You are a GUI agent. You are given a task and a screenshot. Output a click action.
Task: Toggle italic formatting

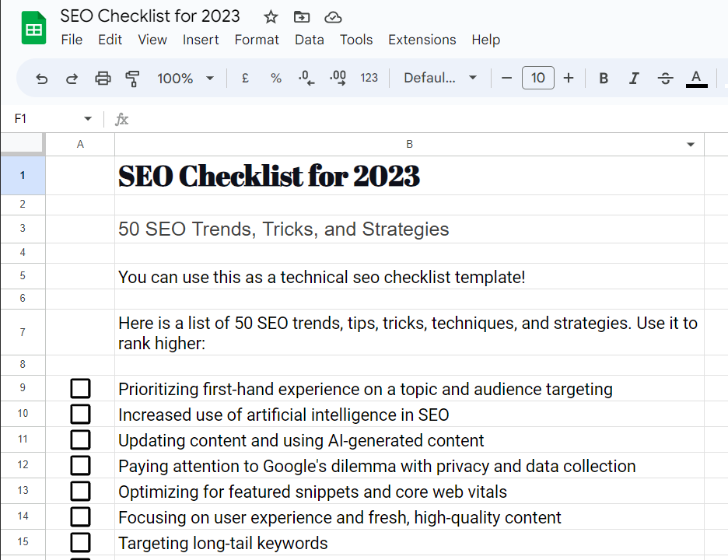pos(634,78)
